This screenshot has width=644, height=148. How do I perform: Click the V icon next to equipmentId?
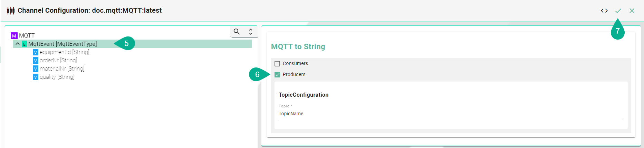(x=35, y=52)
